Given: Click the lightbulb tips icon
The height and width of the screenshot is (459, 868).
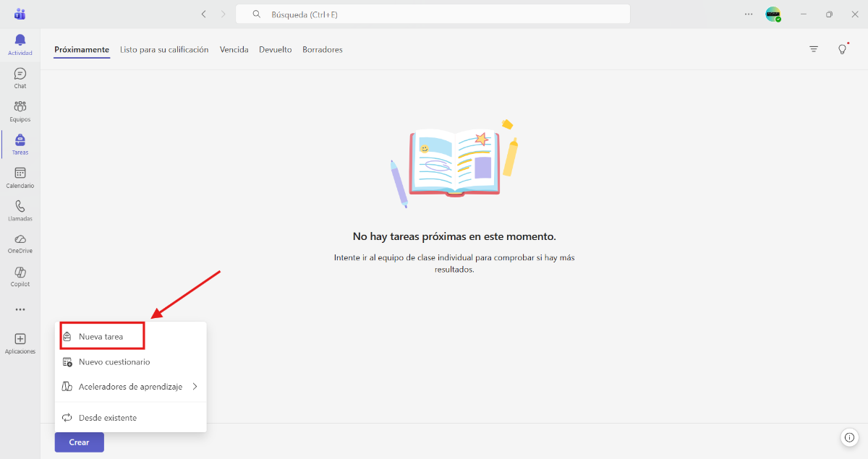Looking at the screenshot, I should (x=842, y=49).
